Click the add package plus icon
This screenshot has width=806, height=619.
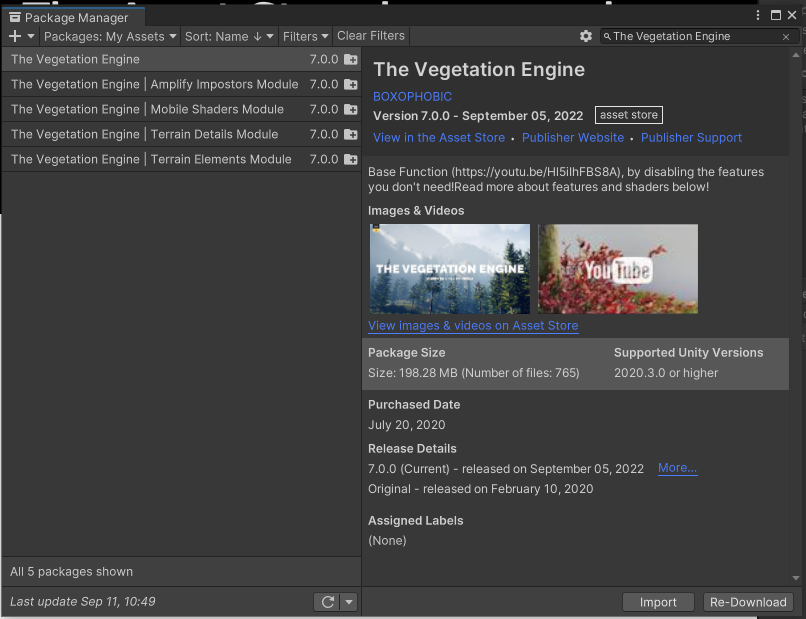coord(15,36)
